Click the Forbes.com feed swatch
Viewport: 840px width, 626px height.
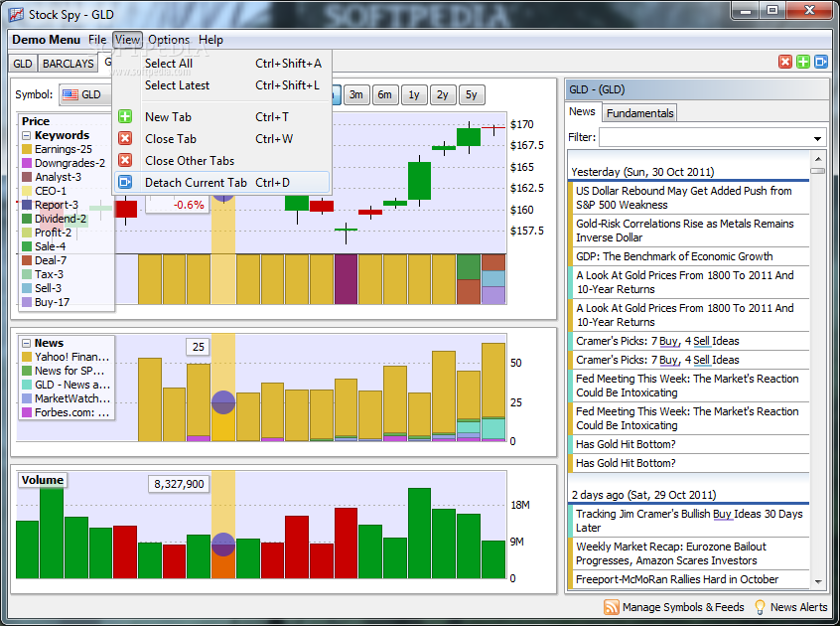[27, 412]
